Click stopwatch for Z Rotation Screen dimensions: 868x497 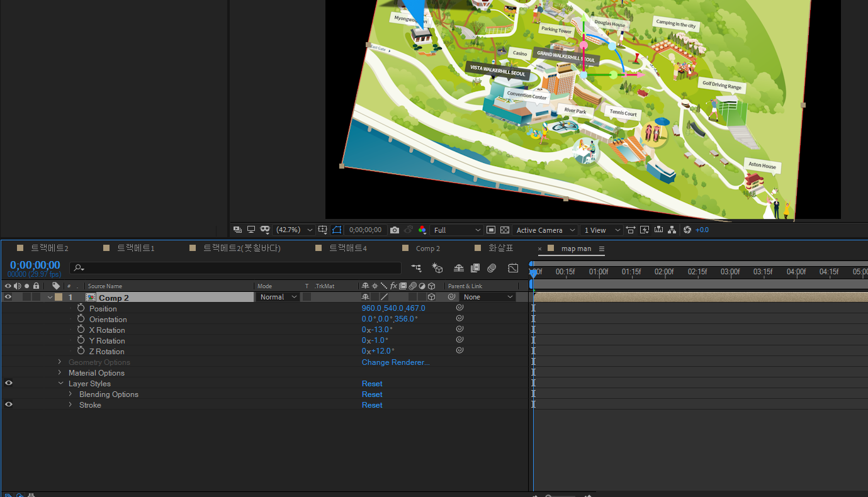tap(81, 350)
